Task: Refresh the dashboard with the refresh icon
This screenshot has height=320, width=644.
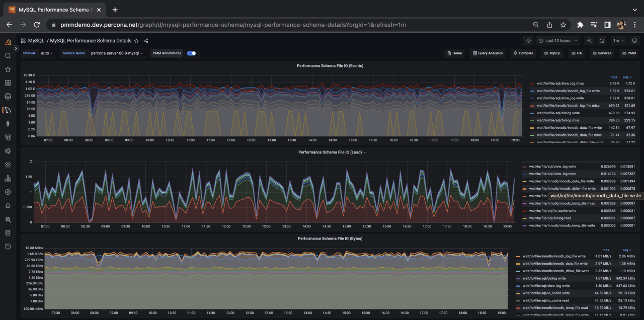Action: (x=601, y=41)
